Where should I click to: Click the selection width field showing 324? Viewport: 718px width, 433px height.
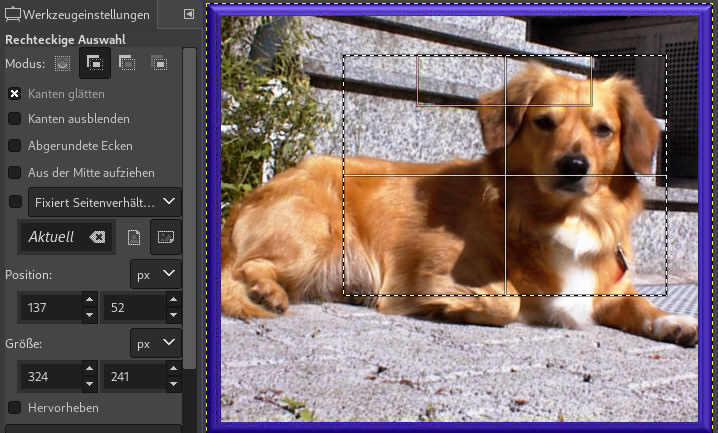(48, 377)
